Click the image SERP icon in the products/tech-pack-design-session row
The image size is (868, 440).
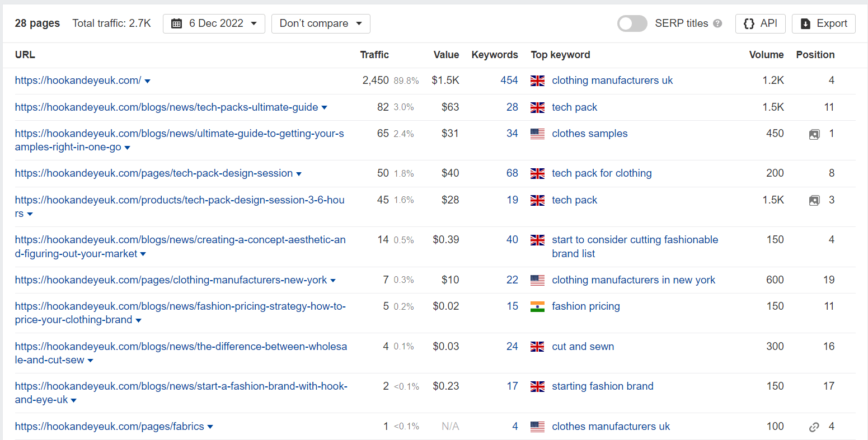(814, 200)
